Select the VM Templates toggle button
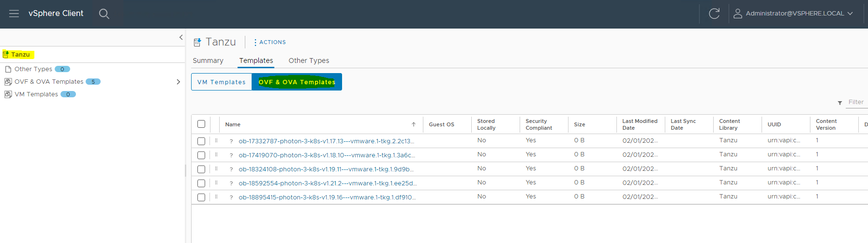Image resolution: width=868 pixels, height=243 pixels. pos(222,82)
